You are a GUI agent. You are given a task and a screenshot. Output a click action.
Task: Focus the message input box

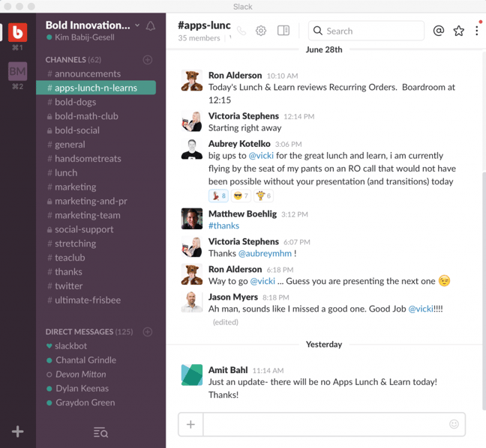coord(334,424)
